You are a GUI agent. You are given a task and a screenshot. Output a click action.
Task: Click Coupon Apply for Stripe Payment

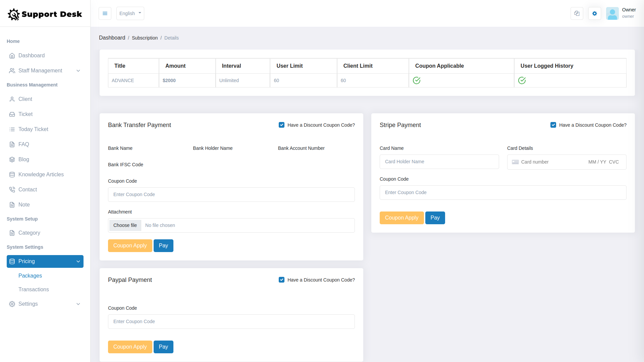(401, 218)
